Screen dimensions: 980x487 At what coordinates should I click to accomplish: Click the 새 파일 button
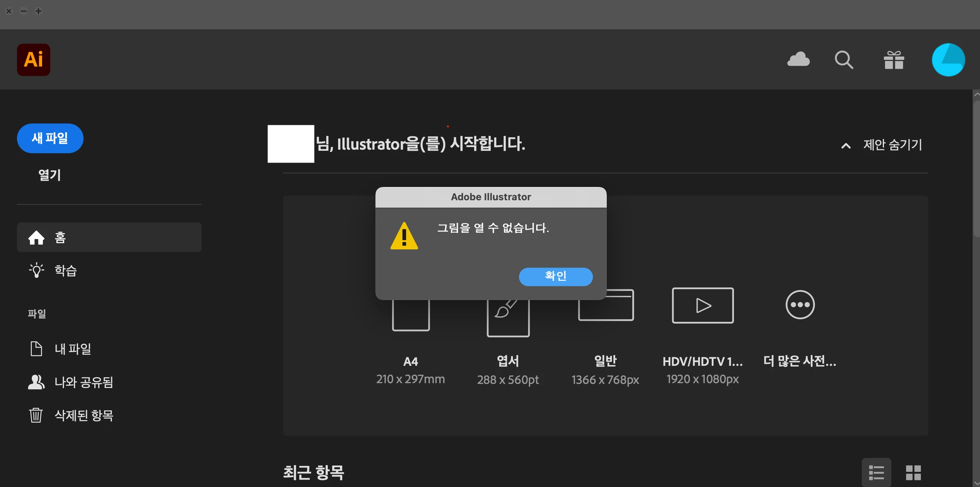click(50, 138)
